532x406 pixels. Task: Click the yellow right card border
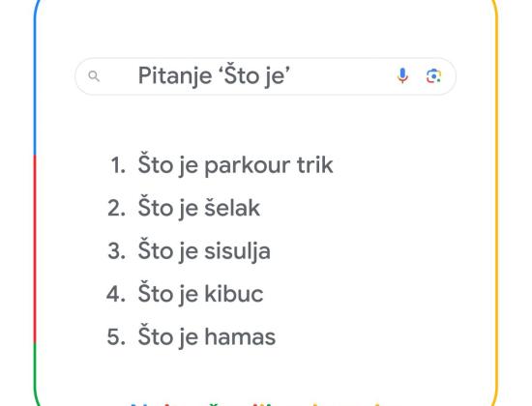point(497,204)
